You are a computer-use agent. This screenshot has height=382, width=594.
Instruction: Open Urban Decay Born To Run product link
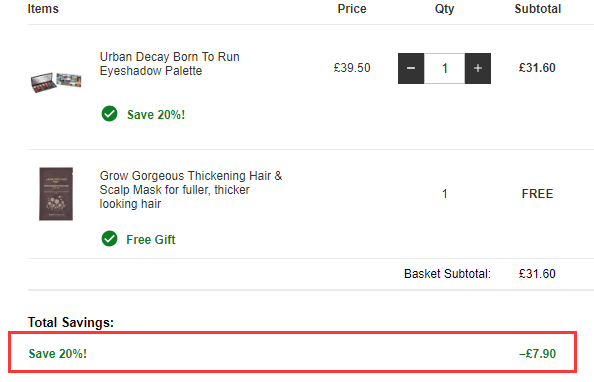click(169, 64)
